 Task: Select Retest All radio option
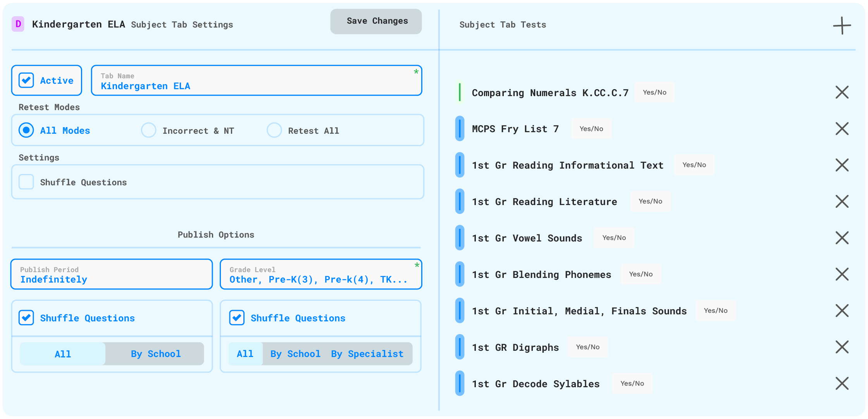point(274,130)
